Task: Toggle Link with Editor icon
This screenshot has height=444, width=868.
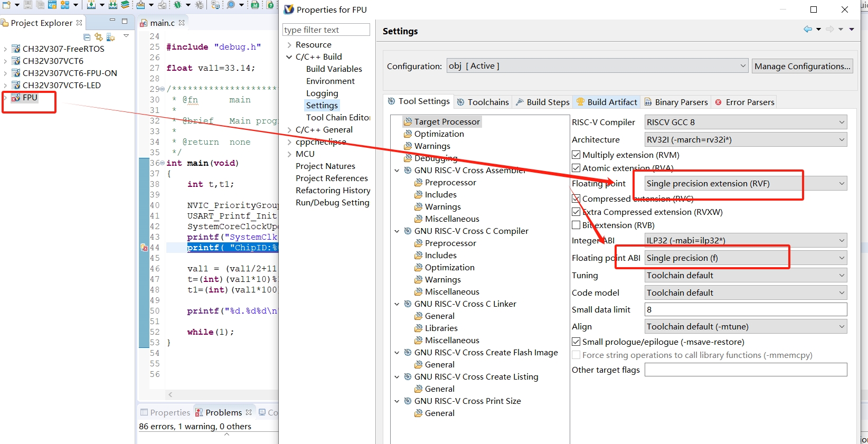Action: pos(99,37)
